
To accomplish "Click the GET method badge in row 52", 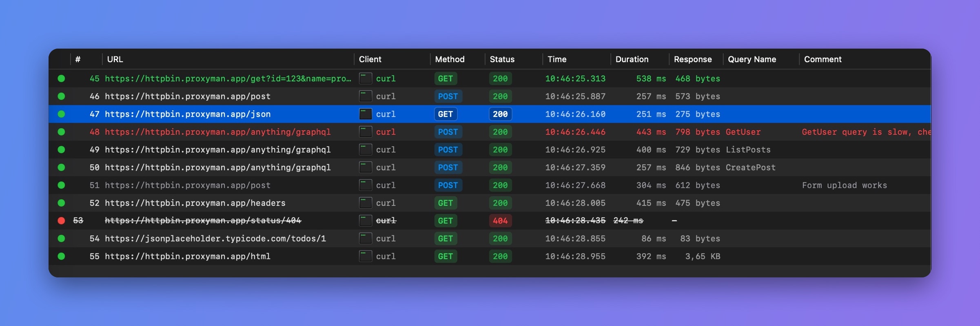I will click(x=446, y=203).
